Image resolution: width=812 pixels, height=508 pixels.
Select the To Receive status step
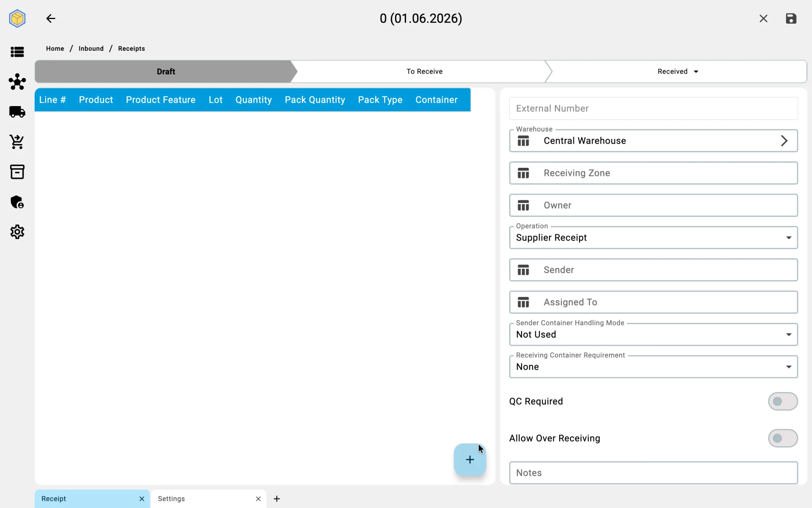pyautogui.click(x=424, y=71)
